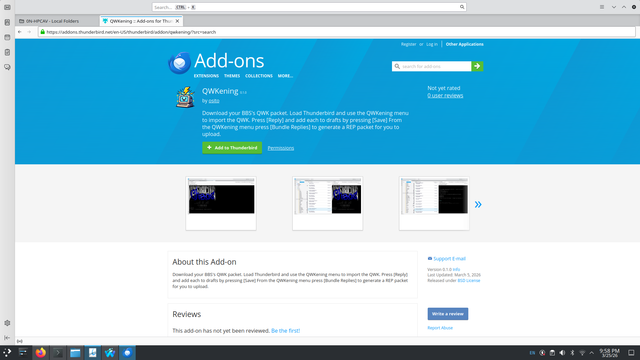Open network Wi-Fi tray icon
Screen dimensions: 640x360
click(x=582, y=353)
